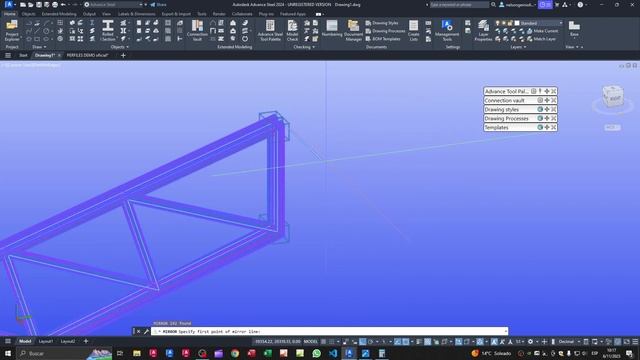This screenshot has height=360, width=640.
Task: Switch to the PERFILES DEMO oficial drawing tab
Action: 87,55
